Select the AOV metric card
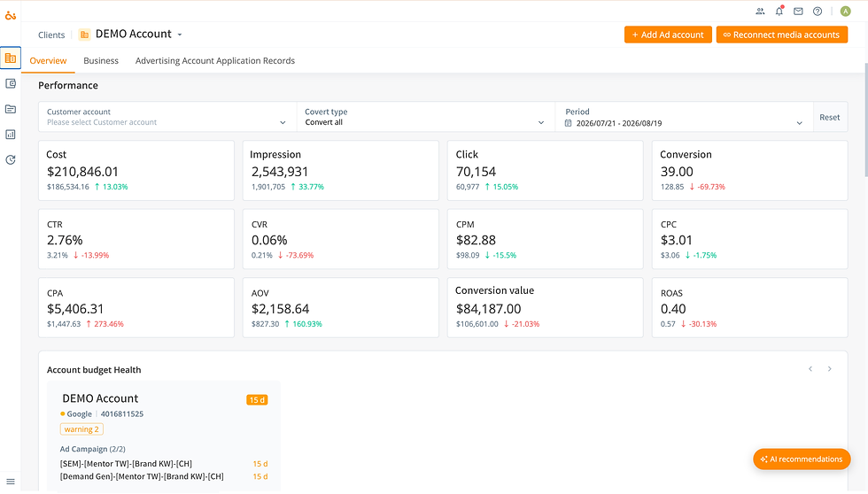The width and height of the screenshot is (868, 494). pos(340,307)
